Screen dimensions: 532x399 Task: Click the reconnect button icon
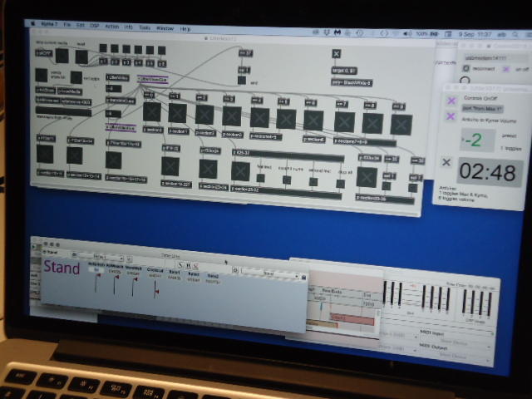click(466, 68)
